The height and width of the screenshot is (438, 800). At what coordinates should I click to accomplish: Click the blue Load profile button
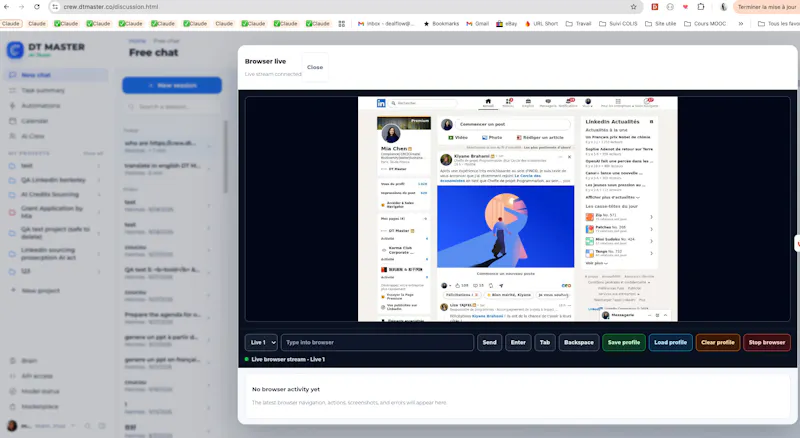[670, 343]
